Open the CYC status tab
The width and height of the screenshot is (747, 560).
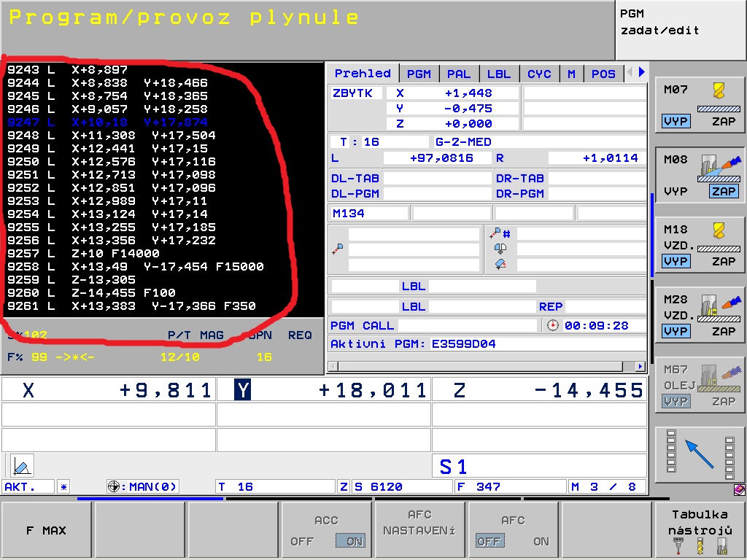[539, 74]
